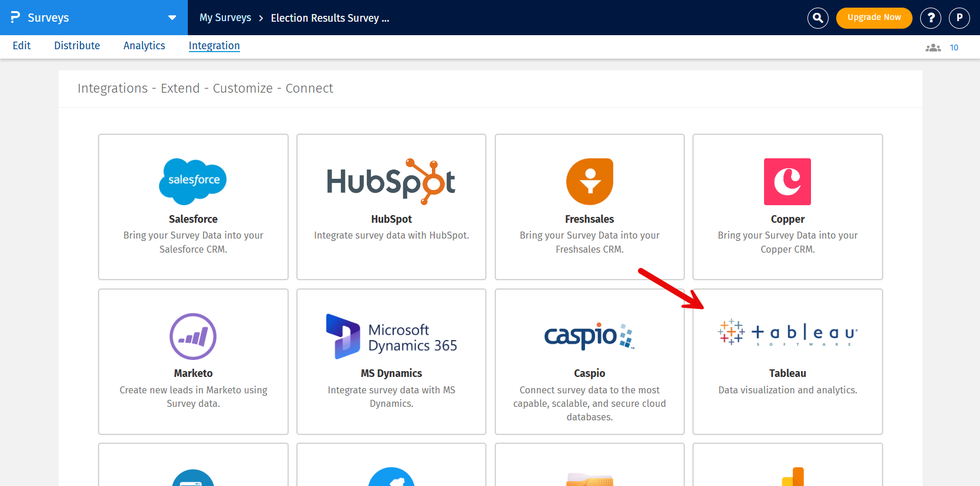Switch to the Analytics tab

click(144, 46)
